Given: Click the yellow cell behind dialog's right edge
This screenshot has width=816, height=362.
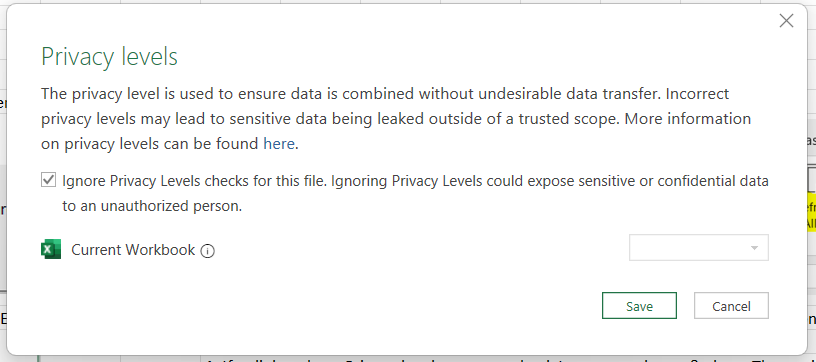Looking at the screenshot, I should coord(811,212).
